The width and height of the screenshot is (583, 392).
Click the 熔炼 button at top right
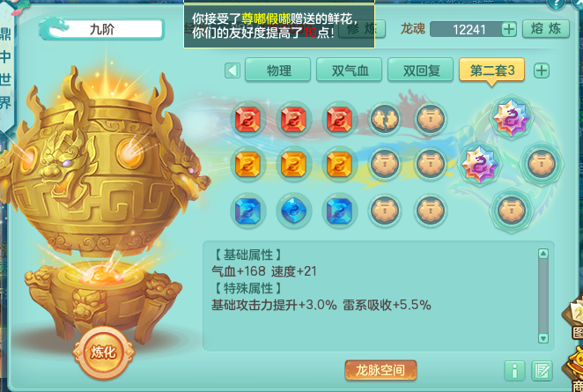coord(546,29)
